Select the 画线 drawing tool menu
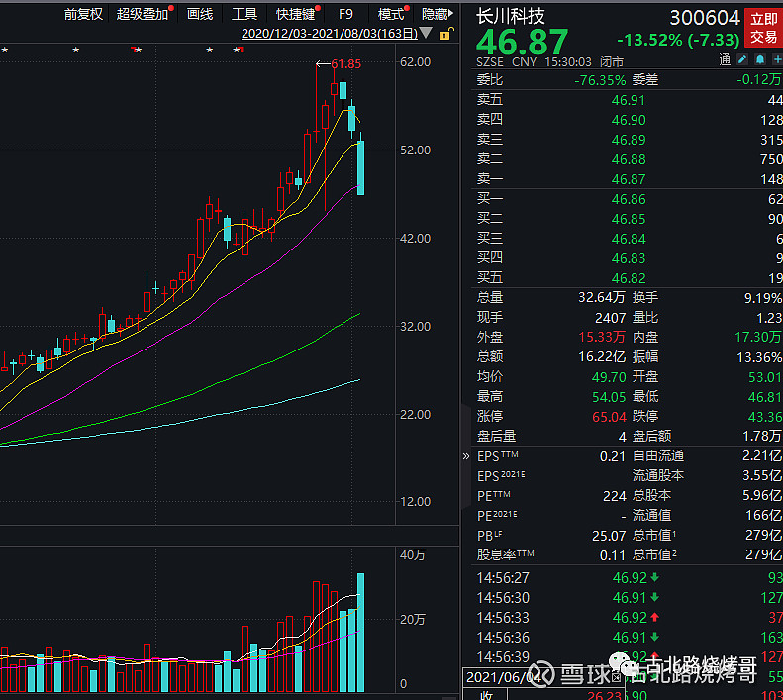The height and width of the screenshot is (700, 783). tap(200, 14)
